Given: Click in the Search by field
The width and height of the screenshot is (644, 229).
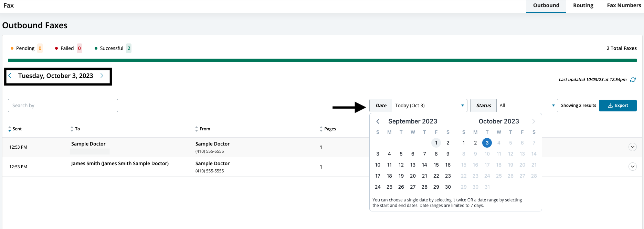Looking at the screenshot, I should (x=63, y=106).
